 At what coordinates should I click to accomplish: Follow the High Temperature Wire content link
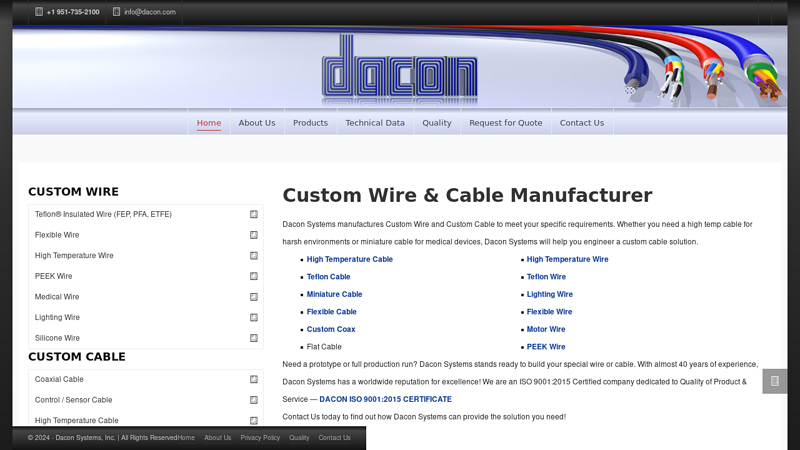(567, 259)
